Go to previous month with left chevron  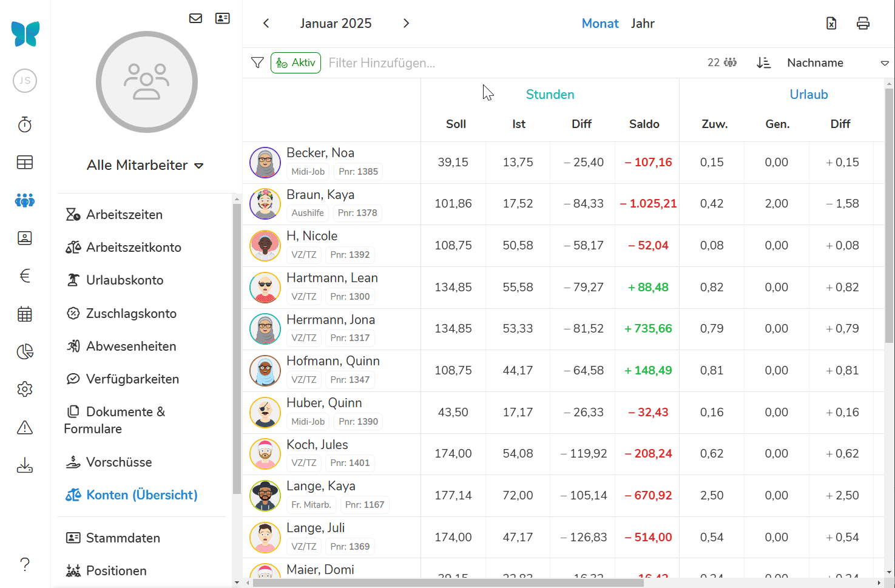tap(266, 23)
